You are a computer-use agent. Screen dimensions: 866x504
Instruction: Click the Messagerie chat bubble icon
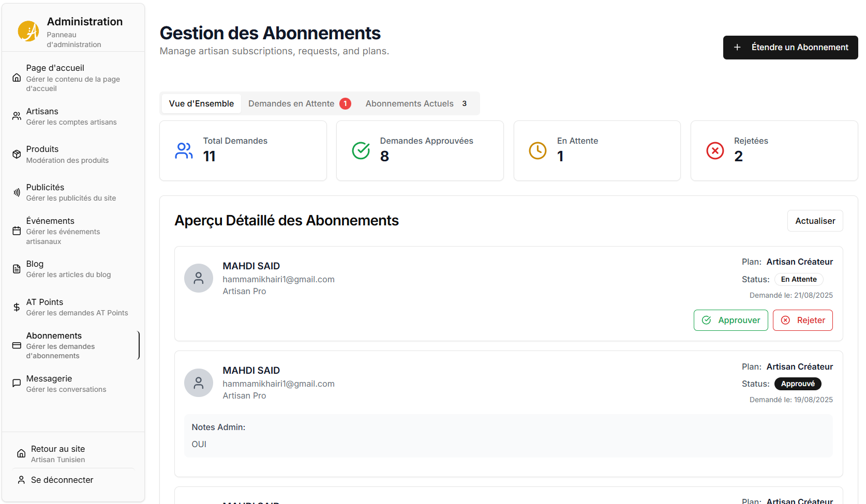[x=17, y=383]
